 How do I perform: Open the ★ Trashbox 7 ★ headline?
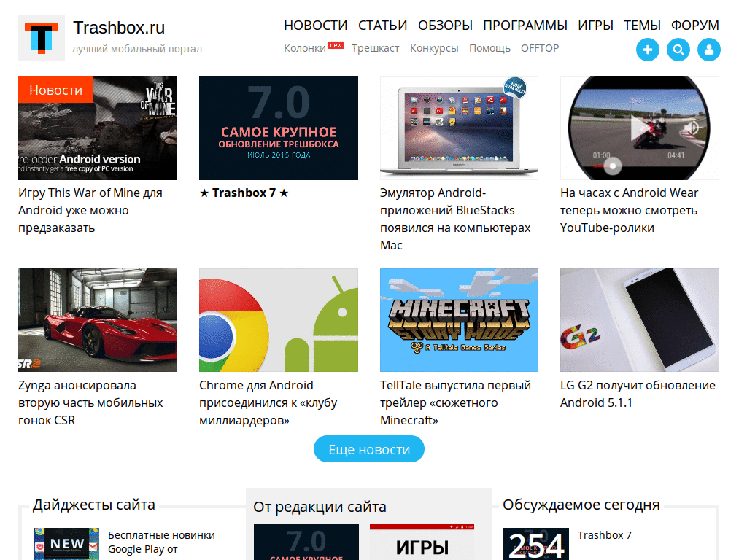[244, 192]
